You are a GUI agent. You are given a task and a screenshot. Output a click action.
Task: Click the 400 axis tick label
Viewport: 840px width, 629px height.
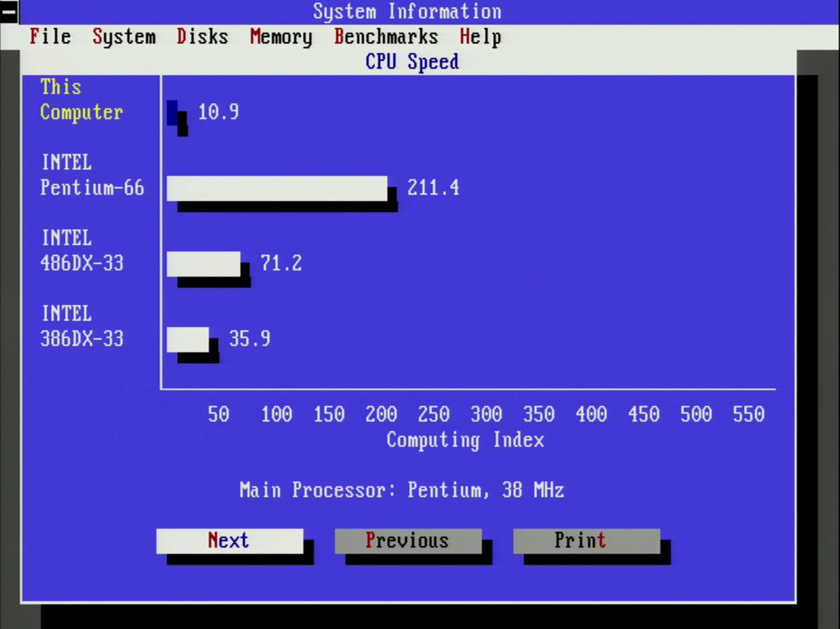pos(591,414)
